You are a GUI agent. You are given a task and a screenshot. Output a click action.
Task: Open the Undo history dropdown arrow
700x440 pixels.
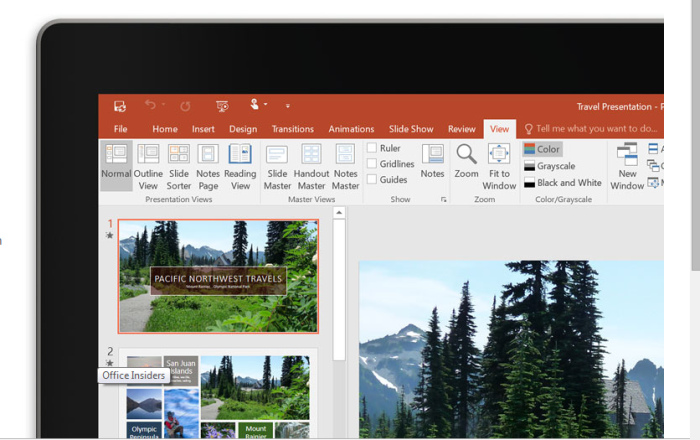point(163,104)
